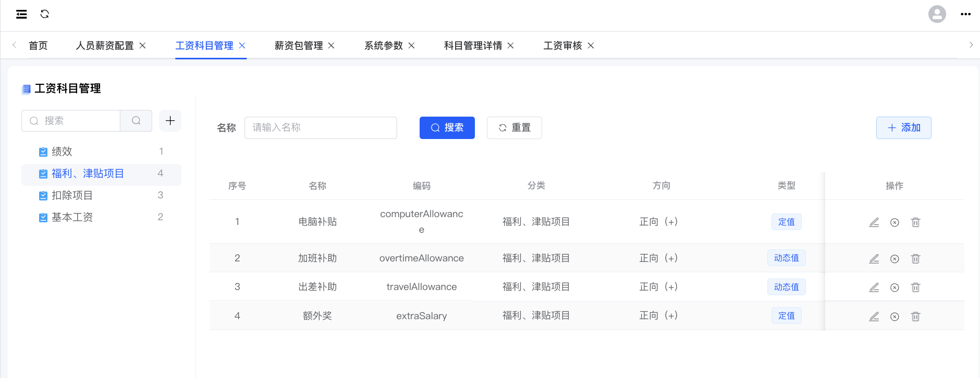Click the 方向 column header
This screenshot has height=378, width=980.
coord(661,186)
